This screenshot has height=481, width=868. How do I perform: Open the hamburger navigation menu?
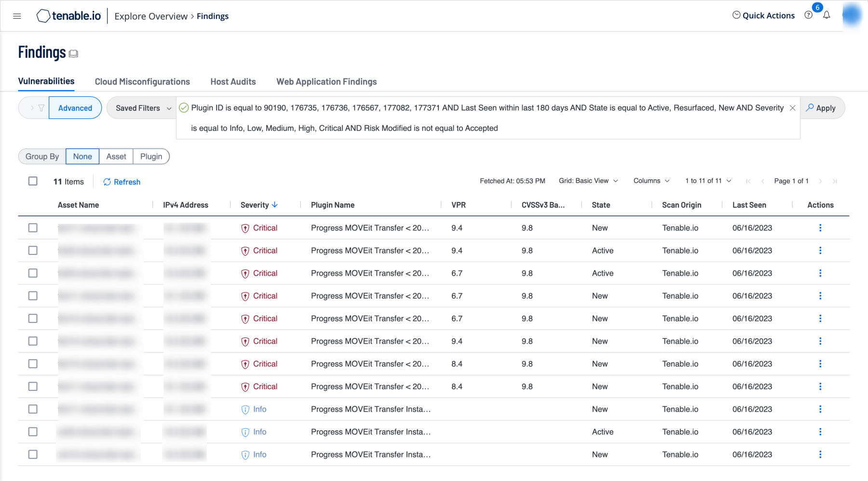pos(17,16)
